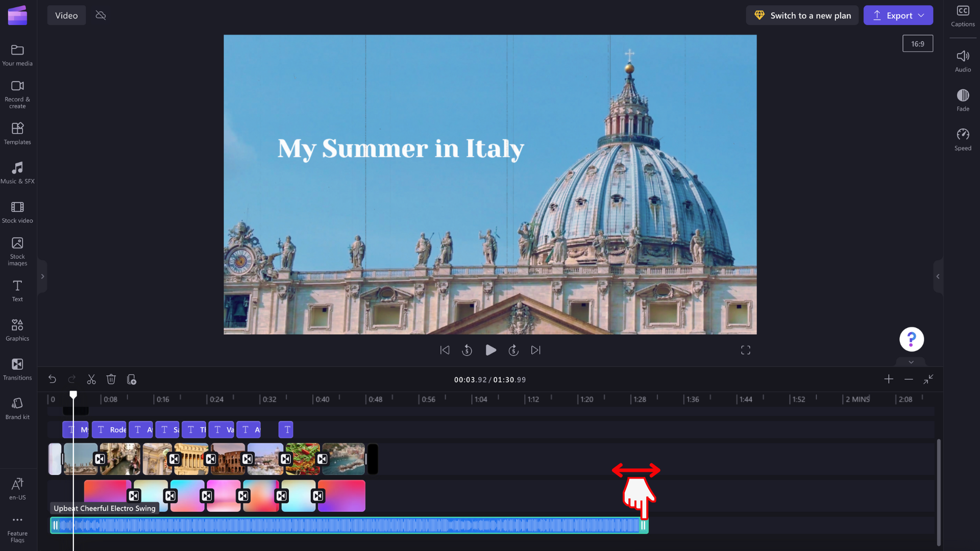980x551 pixels.
Task: Open the Help question mark button
Action: coord(911,339)
